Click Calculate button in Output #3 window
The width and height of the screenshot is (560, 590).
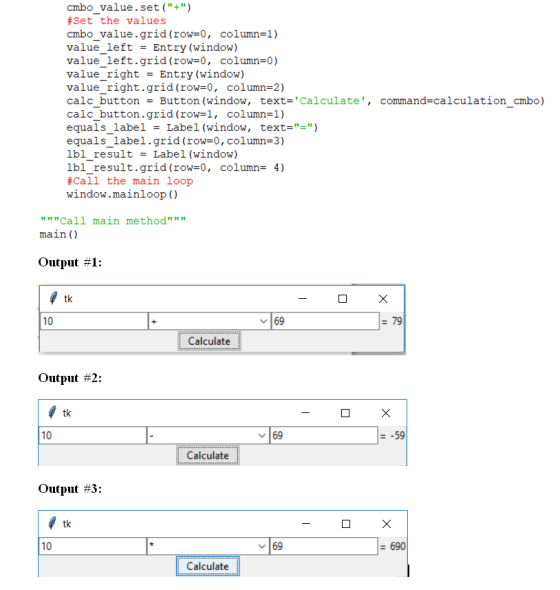207,566
